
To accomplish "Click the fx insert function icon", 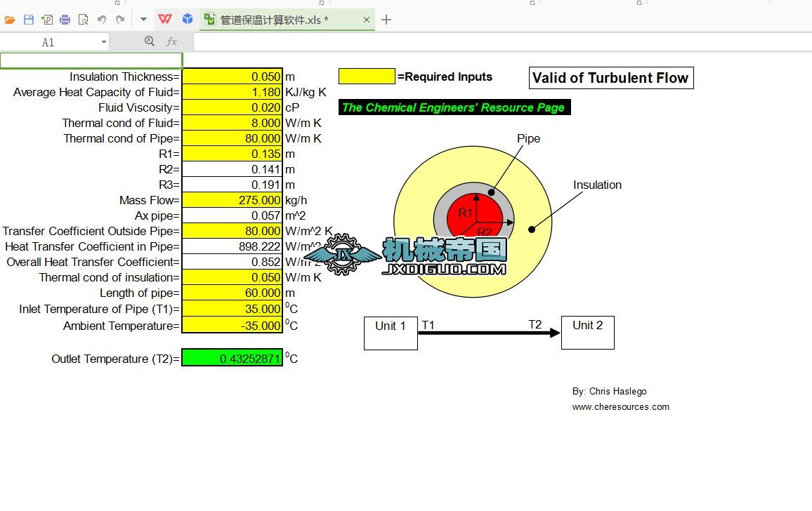I will pyautogui.click(x=171, y=42).
